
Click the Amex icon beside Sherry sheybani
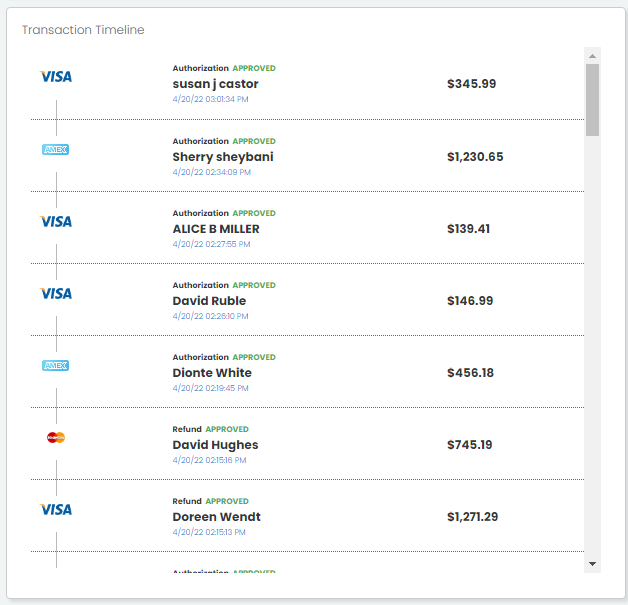click(56, 149)
